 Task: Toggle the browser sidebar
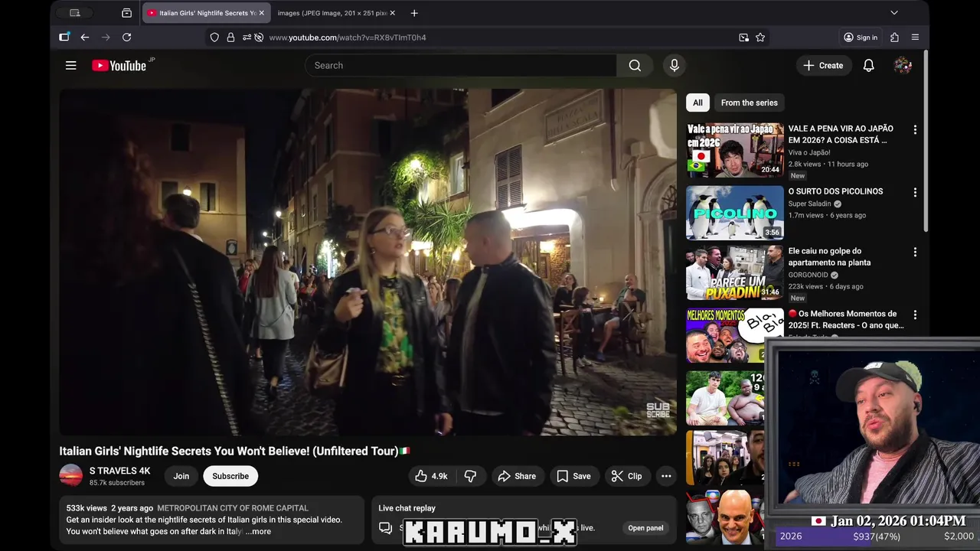pos(64,37)
